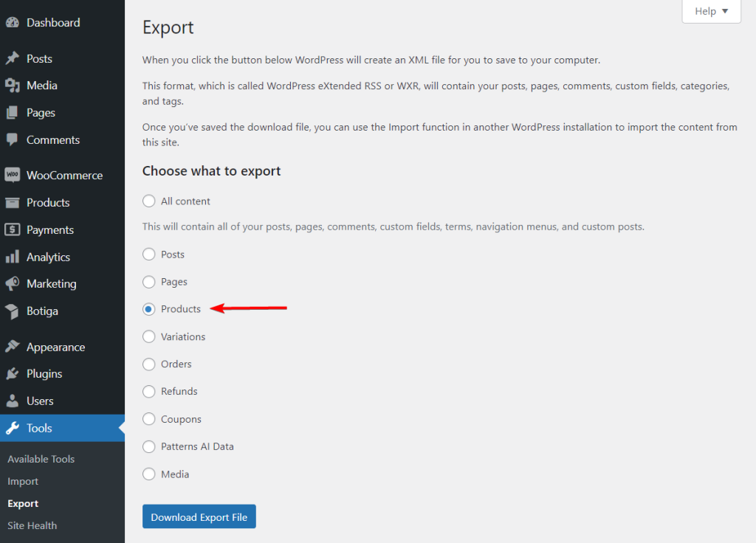Click the Comments speech bubble icon

pos(13,139)
